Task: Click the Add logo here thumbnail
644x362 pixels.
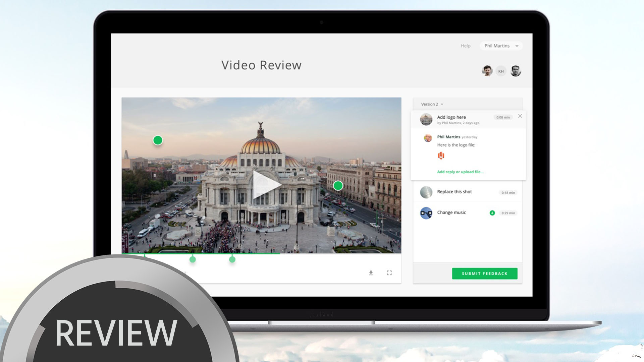Action: pos(426,119)
